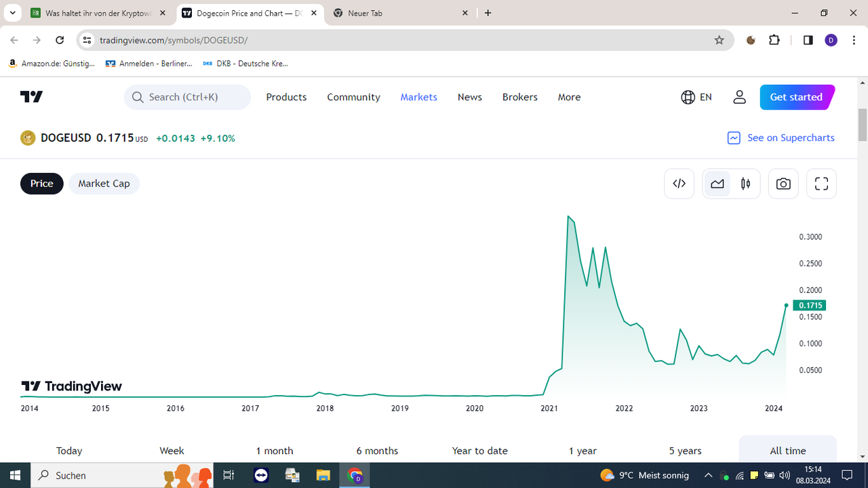Open the notification center icon

tap(847, 475)
